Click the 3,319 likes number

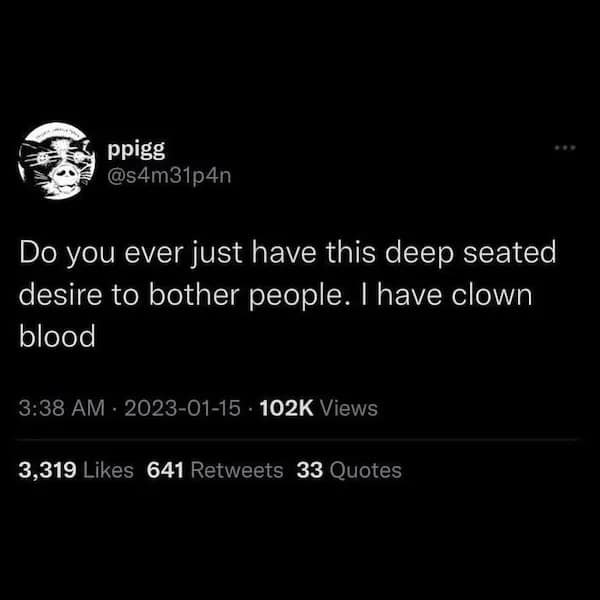47,471
